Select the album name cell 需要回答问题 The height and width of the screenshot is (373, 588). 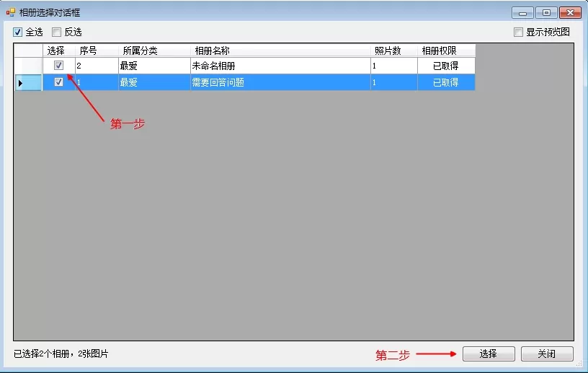coord(280,82)
